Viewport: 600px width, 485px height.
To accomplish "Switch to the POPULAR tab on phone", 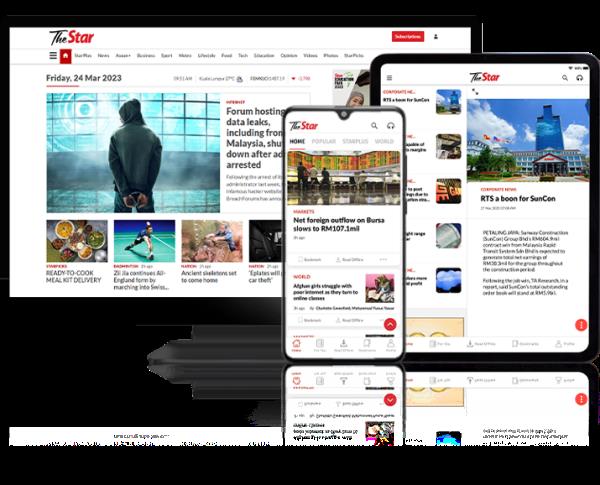I will pos(324,142).
